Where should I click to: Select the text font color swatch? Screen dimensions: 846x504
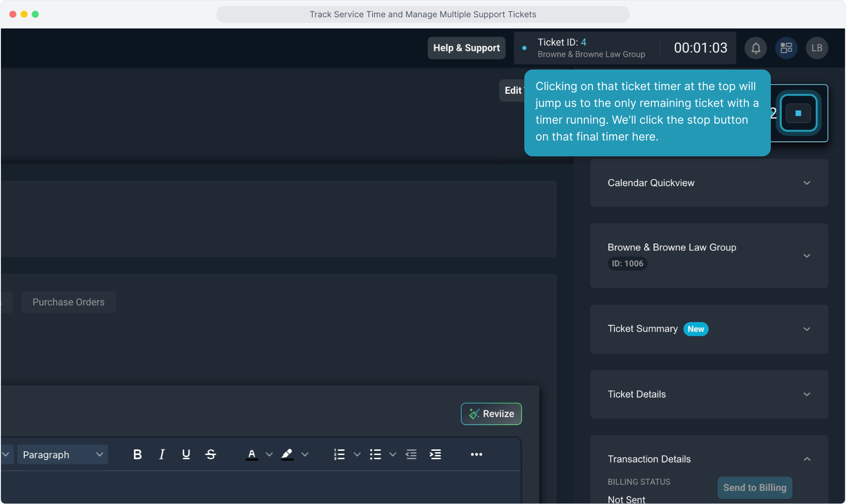pos(252,455)
